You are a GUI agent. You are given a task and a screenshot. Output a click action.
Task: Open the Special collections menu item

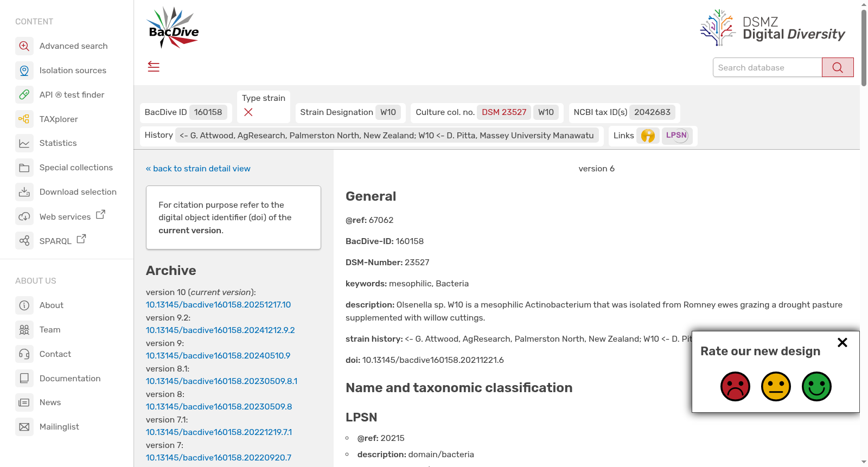pos(76,168)
